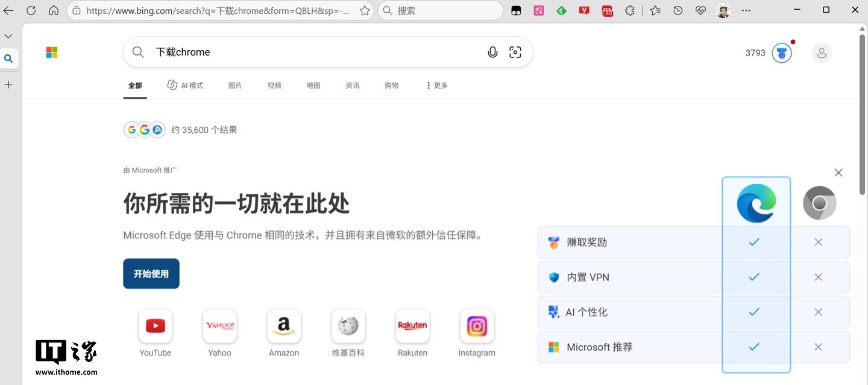This screenshot has width=868, height=385.
Task: Open Microsoft Rewards medal icon
Action: pyautogui.click(x=782, y=53)
